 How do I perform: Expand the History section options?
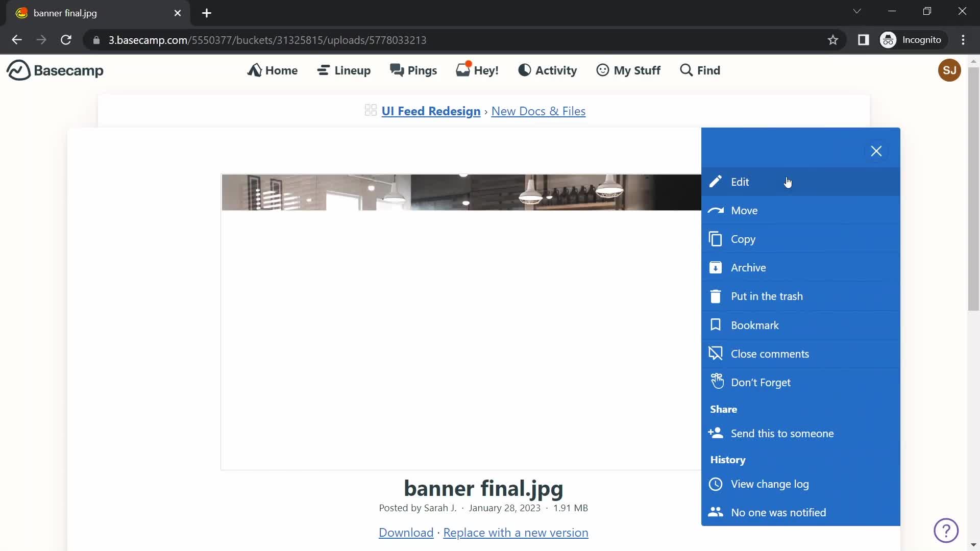point(727,460)
